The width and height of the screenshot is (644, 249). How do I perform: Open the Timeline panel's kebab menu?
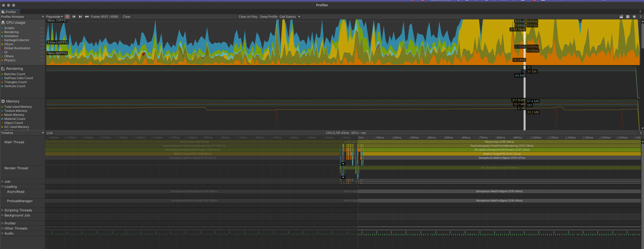641,133
